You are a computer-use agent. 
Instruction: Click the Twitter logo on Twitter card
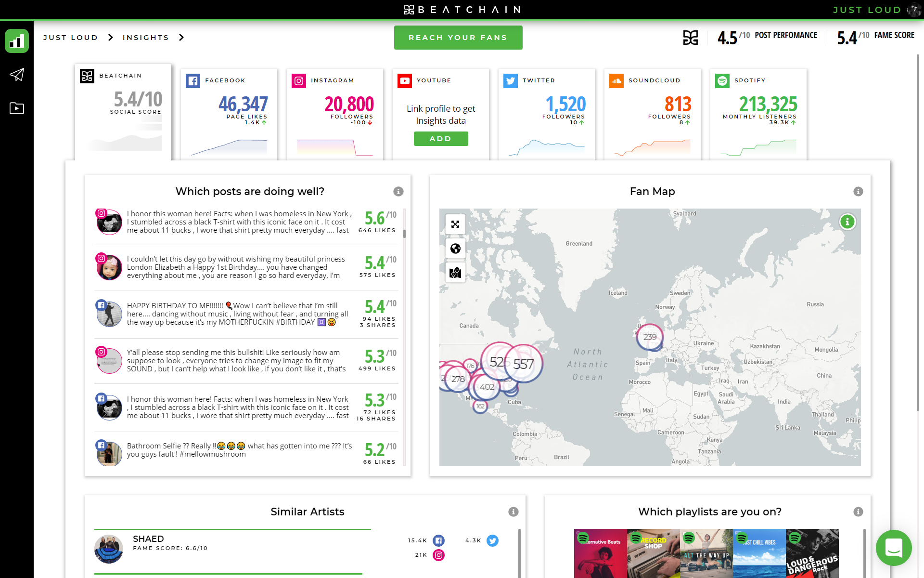click(511, 81)
